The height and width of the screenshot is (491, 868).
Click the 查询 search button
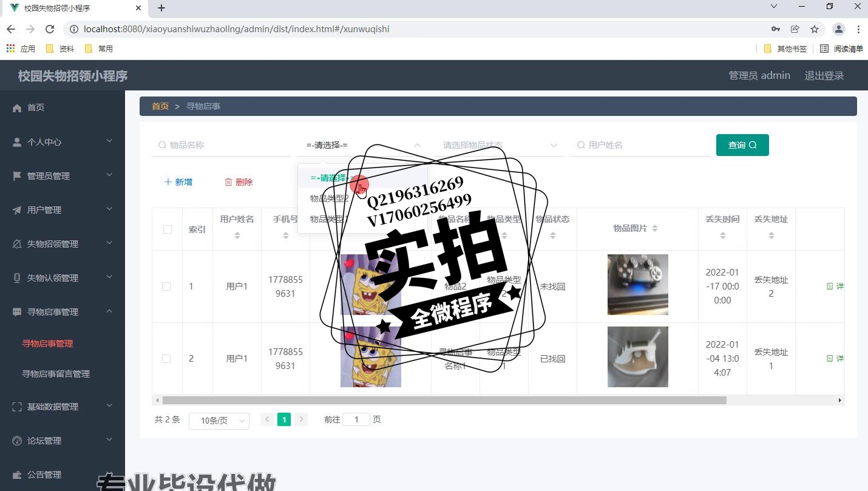(742, 145)
